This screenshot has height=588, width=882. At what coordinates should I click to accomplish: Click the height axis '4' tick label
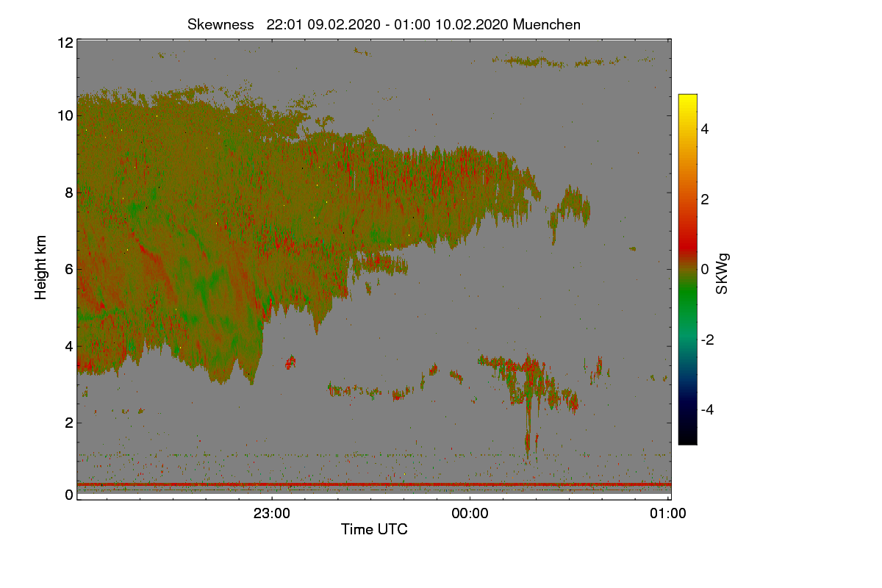68,345
